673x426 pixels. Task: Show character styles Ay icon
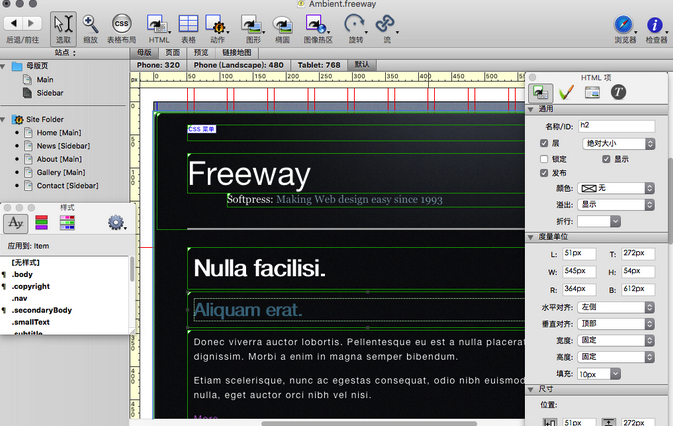point(16,223)
